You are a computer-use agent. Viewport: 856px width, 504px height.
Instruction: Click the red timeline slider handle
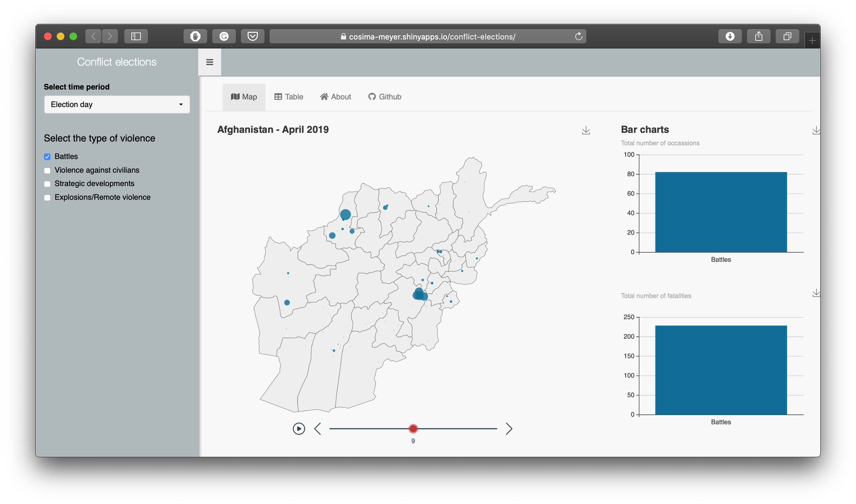413,428
